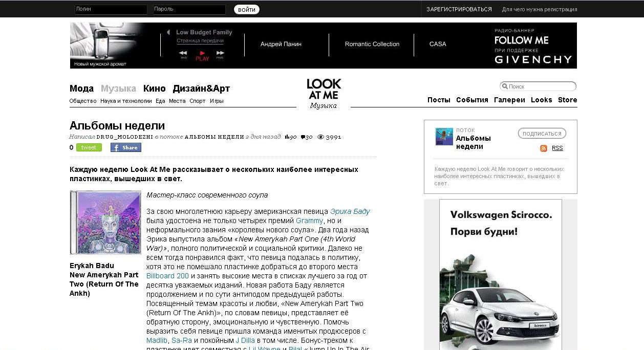Switch to the События tab
The image size is (644, 350).
coord(472,100)
